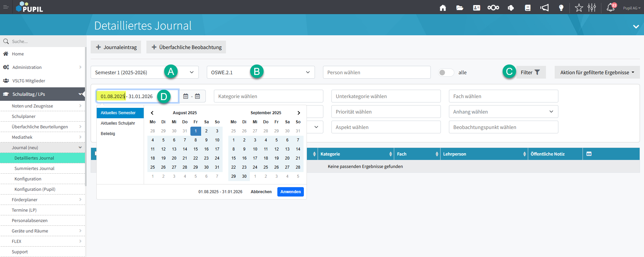644x257 pixels.
Task: Select August 1 in the calendar
Action: pos(196,131)
